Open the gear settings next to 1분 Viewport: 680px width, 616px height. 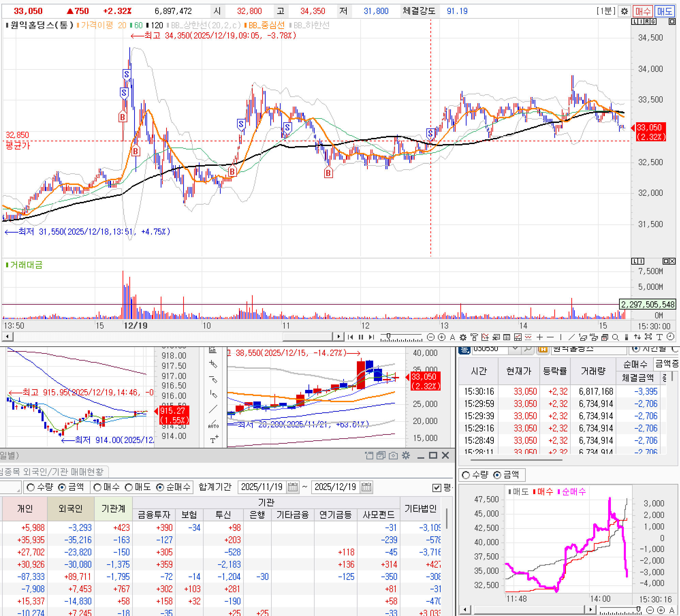[624, 11]
